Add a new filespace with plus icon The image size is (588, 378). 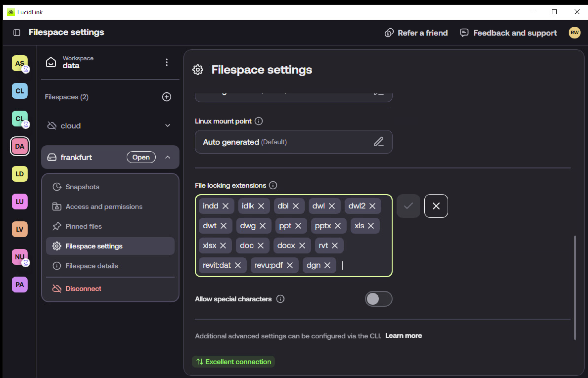167,97
